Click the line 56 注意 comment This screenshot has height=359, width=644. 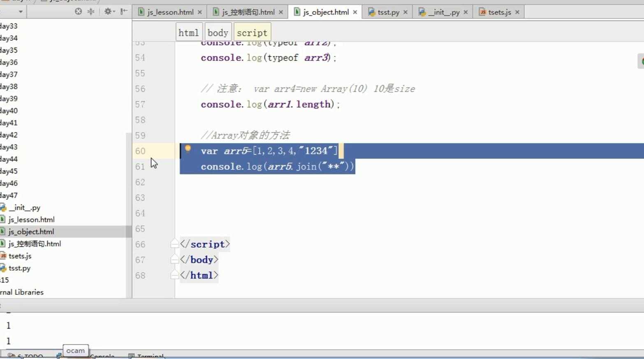(308, 89)
